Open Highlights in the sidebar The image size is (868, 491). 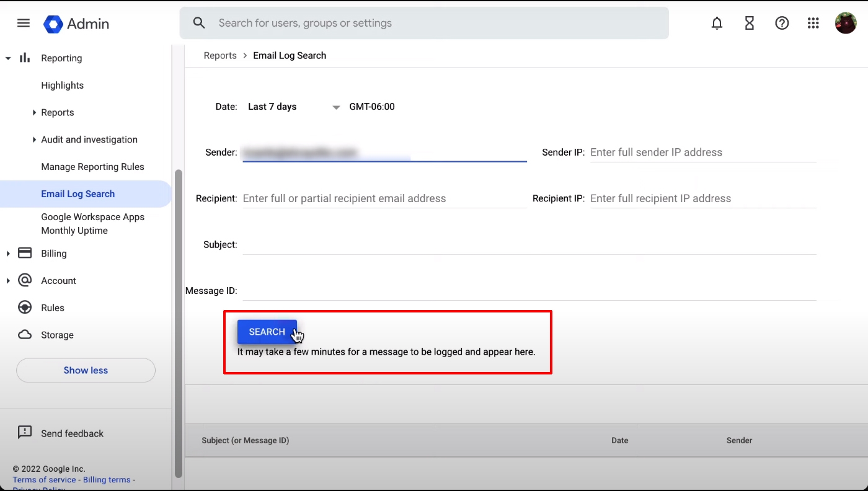coord(62,86)
